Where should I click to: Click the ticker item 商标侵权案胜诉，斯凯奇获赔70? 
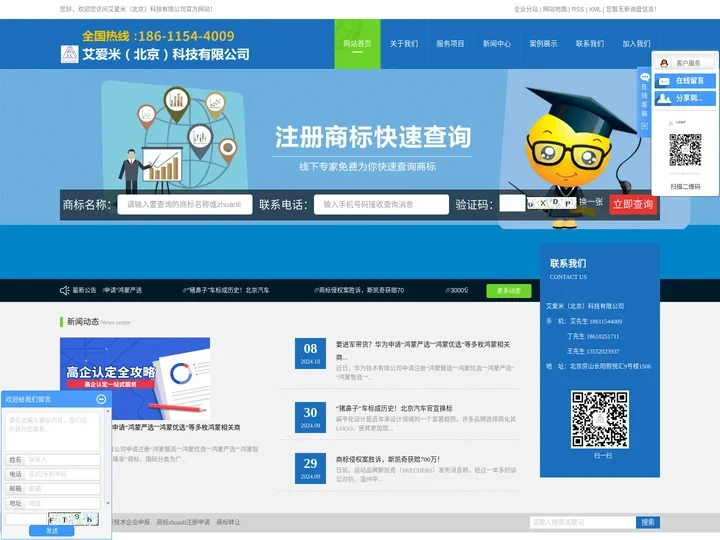(359, 290)
